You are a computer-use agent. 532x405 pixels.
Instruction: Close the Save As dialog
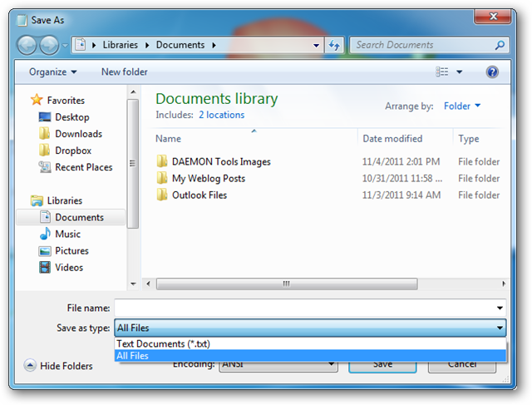tap(493, 17)
